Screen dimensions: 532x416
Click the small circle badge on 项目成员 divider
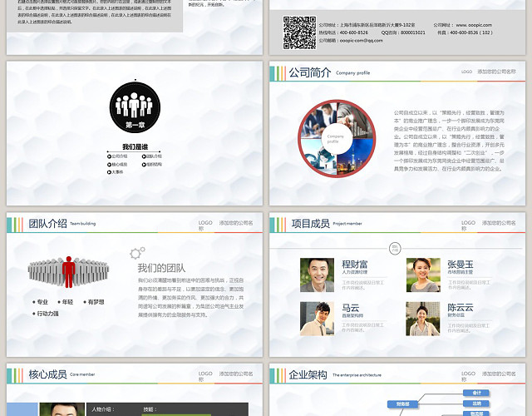(395, 248)
